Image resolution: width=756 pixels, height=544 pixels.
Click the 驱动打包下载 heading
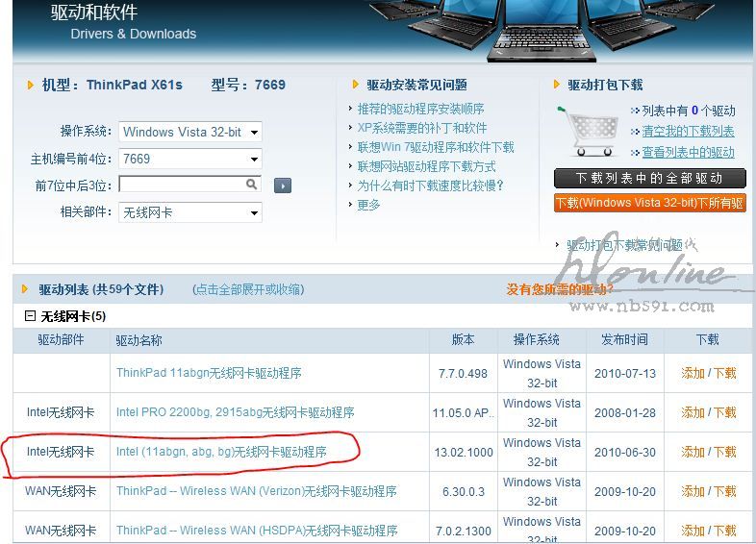point(605,86)
